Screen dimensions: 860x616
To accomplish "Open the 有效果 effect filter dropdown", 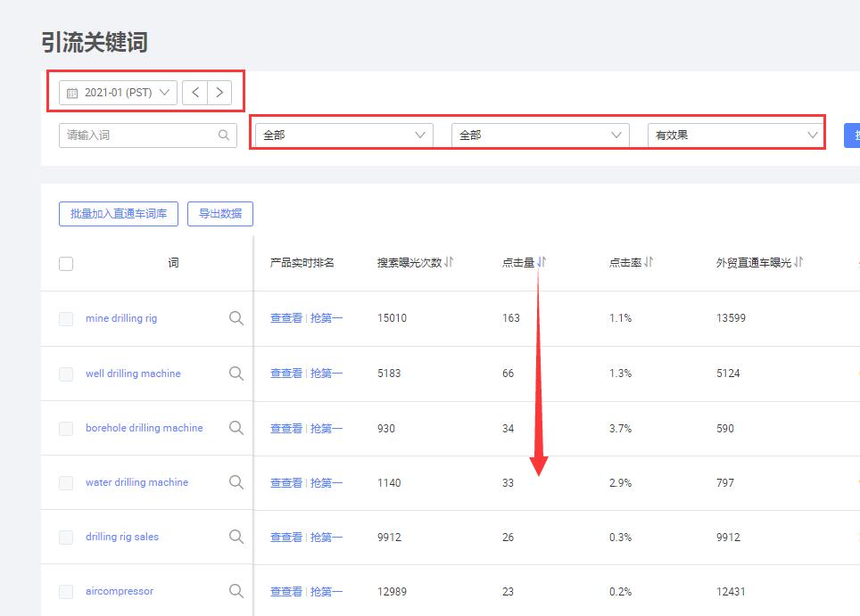I will [x=735, y=135].
